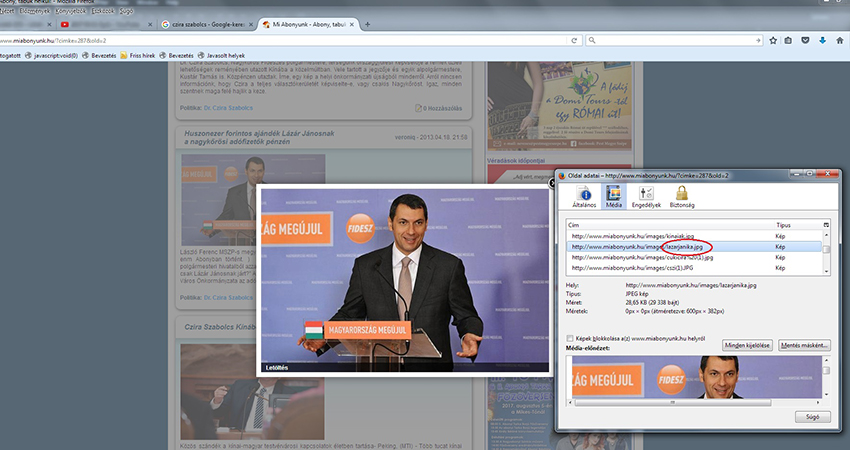Click the address bar URL field
This screenshot has height=450, width=850.
pyautogui.click(x=282, y=40)
